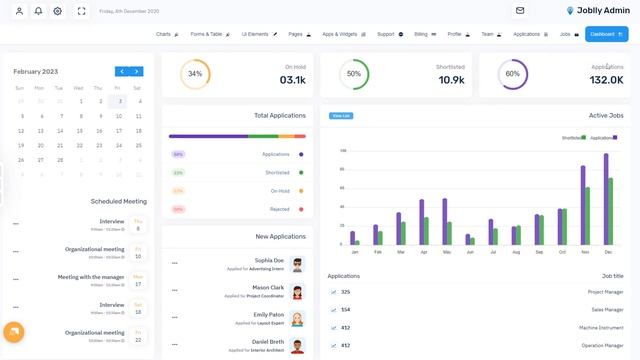
Task: Select February 28 in calendar
Action: pos(60,160)
